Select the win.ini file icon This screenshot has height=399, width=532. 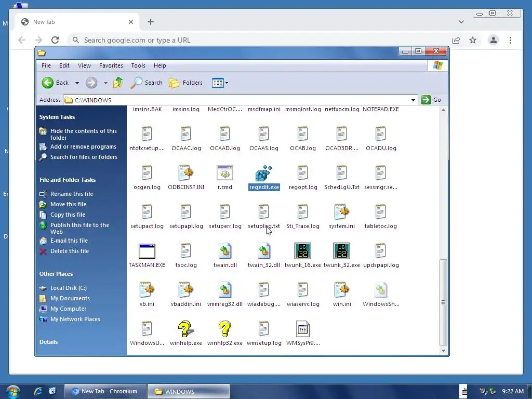click(x=342, y=290)
